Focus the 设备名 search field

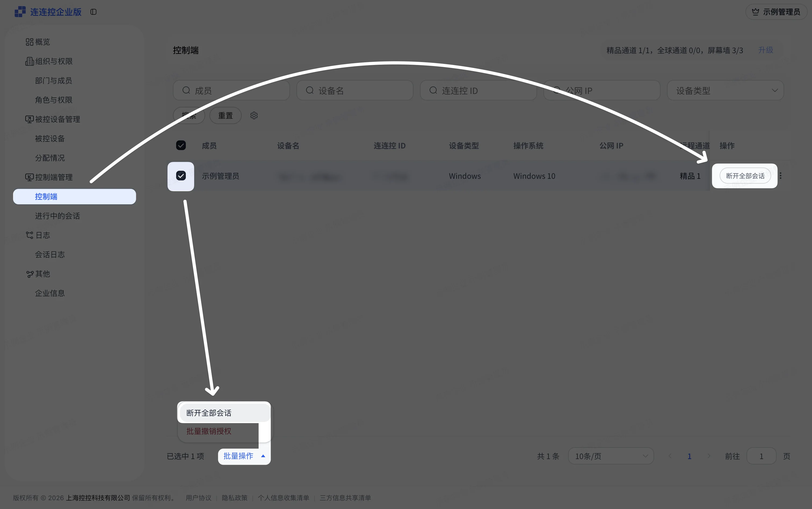(355, 90)
